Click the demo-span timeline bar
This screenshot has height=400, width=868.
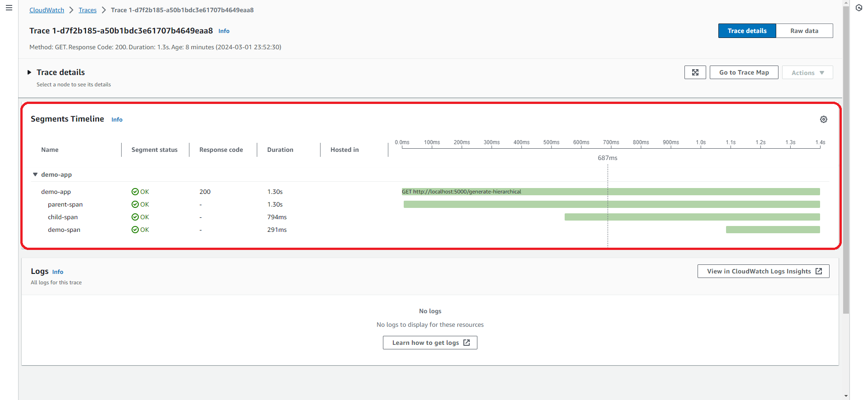[773, 230]
